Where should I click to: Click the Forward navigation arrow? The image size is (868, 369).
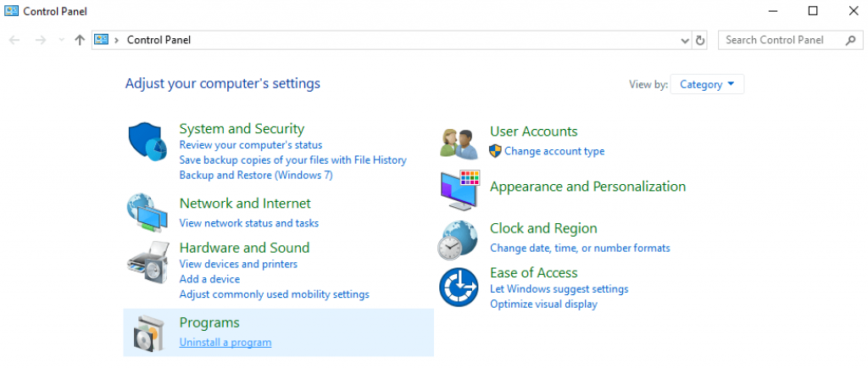41,40
